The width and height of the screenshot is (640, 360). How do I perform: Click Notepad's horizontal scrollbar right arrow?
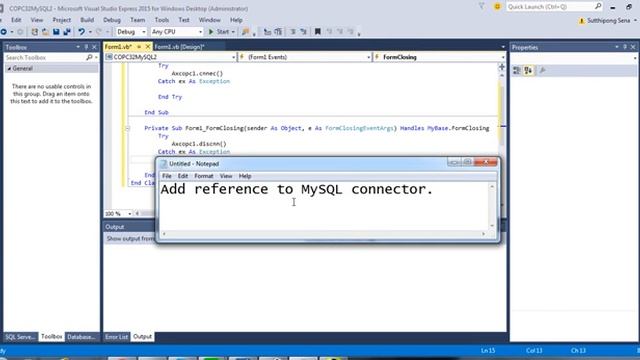click(x=484, y=234)
